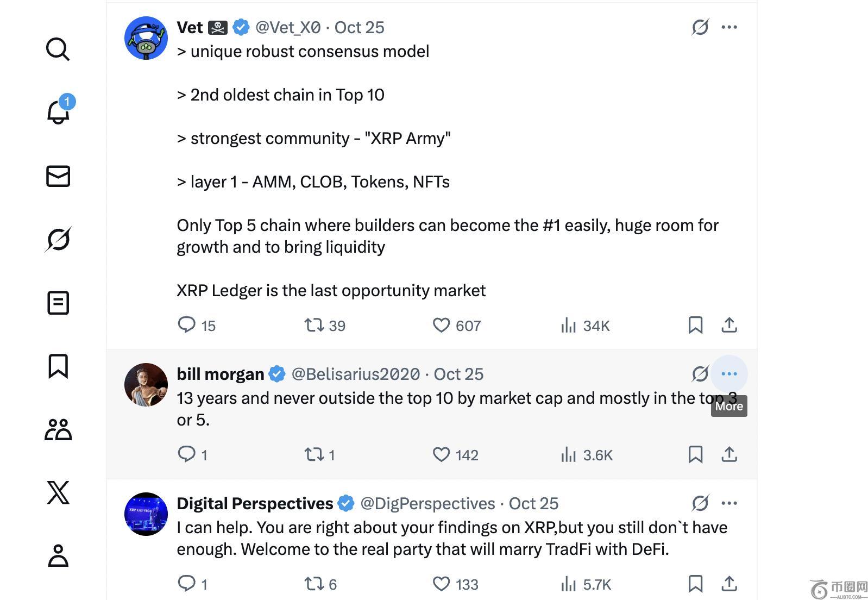Open the Profile icon in sidebar
Screen dimensions: 868x600
click(x=58, y=555)
